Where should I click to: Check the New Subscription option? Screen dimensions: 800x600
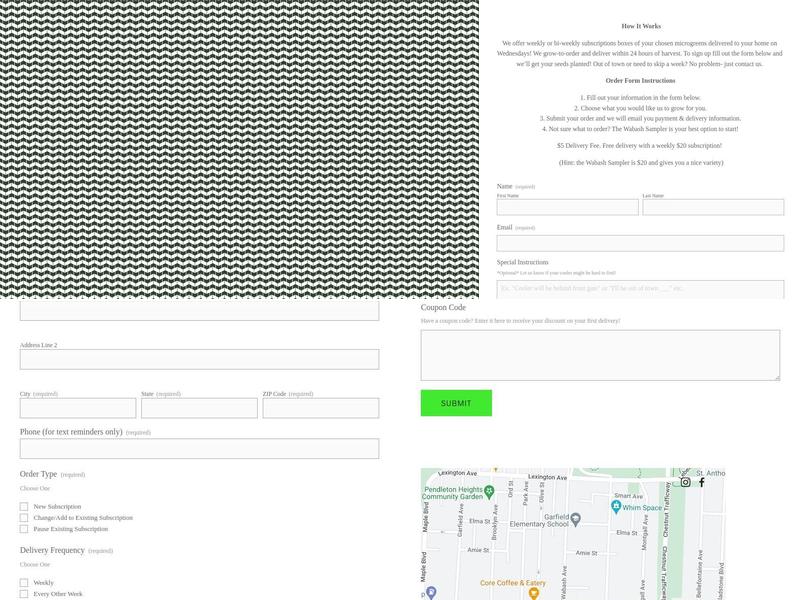(24, 507)
